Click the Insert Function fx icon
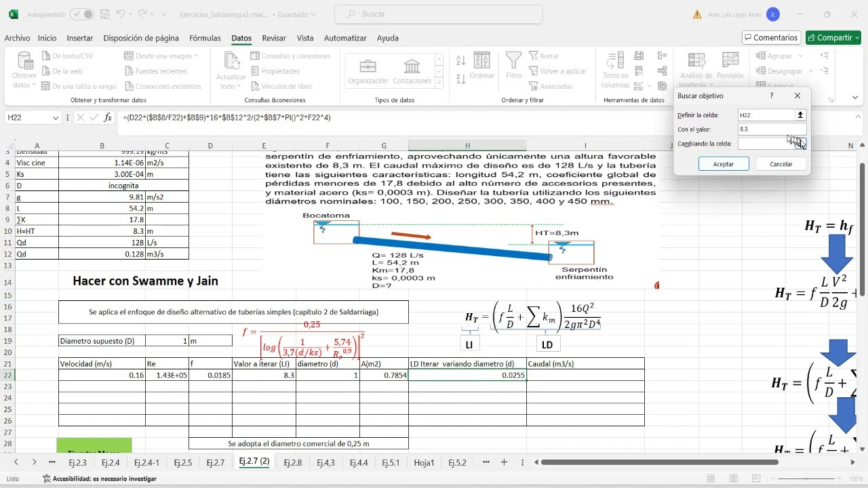 click(108, 117)
